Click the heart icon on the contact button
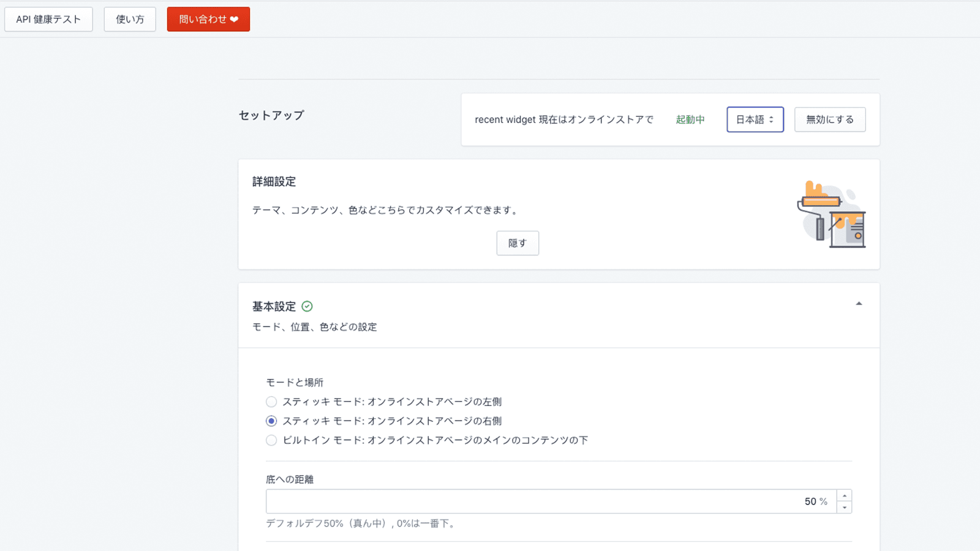The width and height of the screenshot is (980, 551). pos(235,19)
